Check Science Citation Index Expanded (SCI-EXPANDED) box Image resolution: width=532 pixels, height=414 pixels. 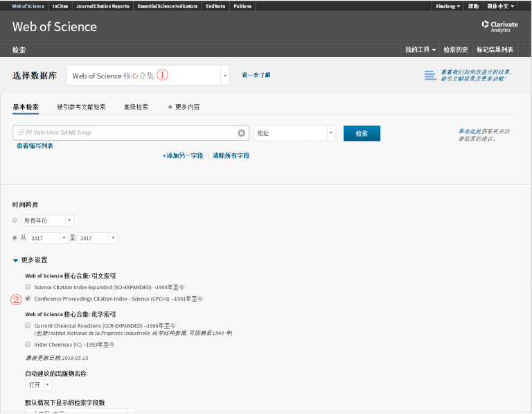pyautogui.click(x=28, y=287)
